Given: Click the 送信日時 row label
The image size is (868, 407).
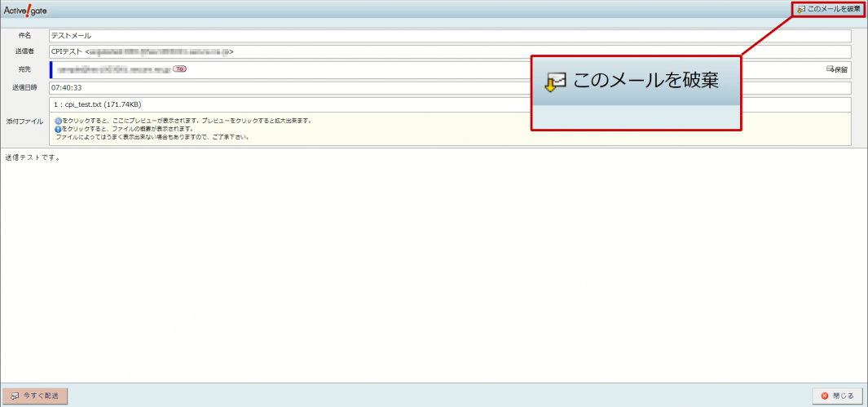Looking at the screenshot, I should [24, 87].
